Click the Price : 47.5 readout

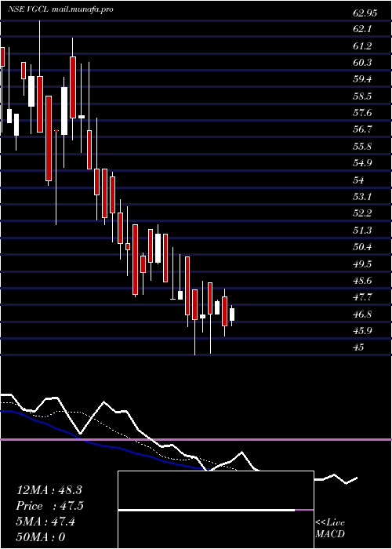(x=50, y=506)
